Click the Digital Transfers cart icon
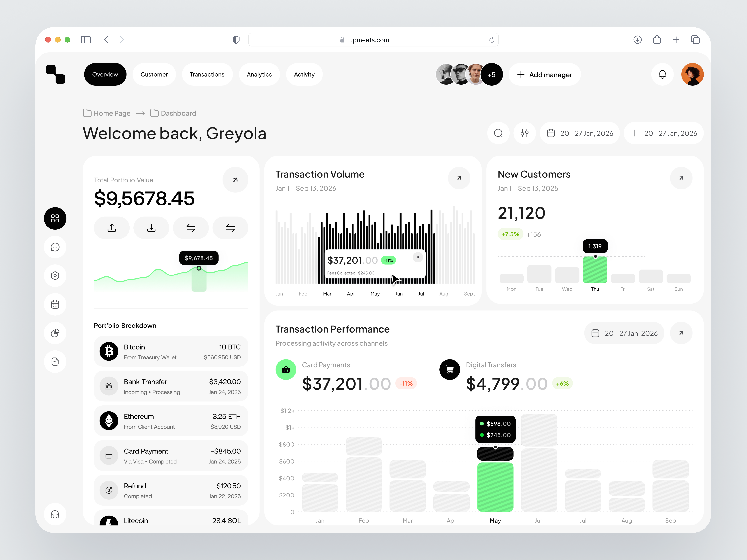 pos(450,370)
